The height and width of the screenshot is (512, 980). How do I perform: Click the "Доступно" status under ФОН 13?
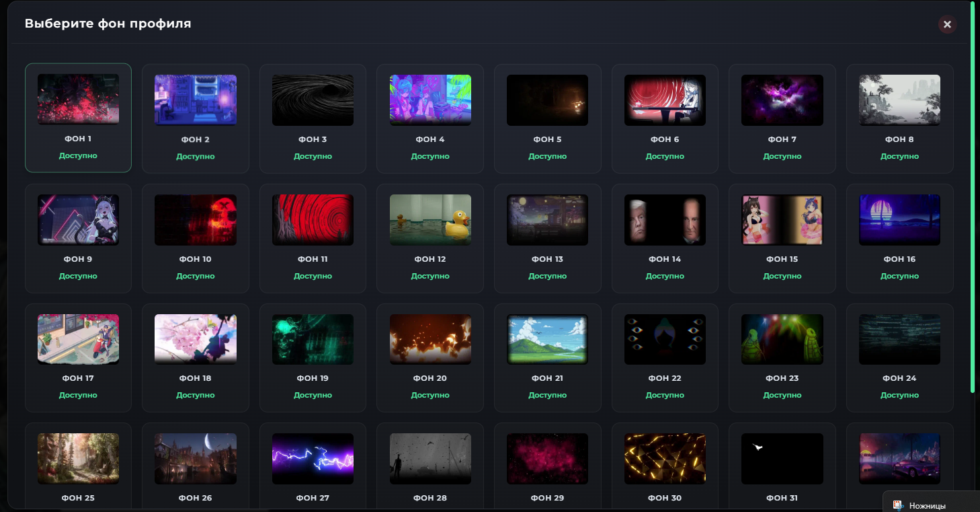pos(548,276)
